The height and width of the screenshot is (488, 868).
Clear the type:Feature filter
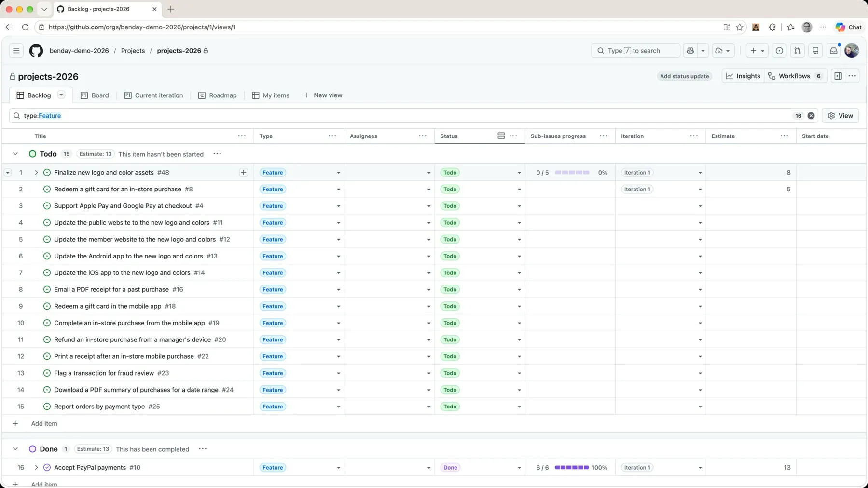pos(811,116)
